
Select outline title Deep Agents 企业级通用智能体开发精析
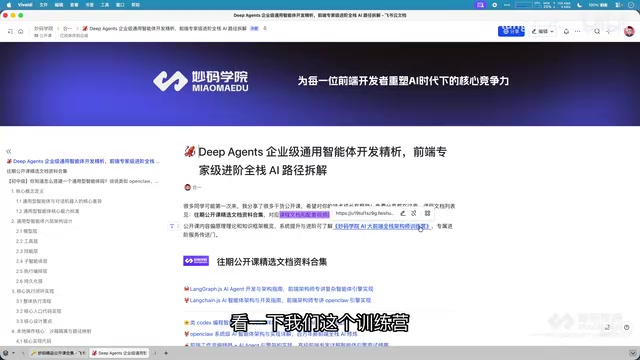click(x=84, y=161)
